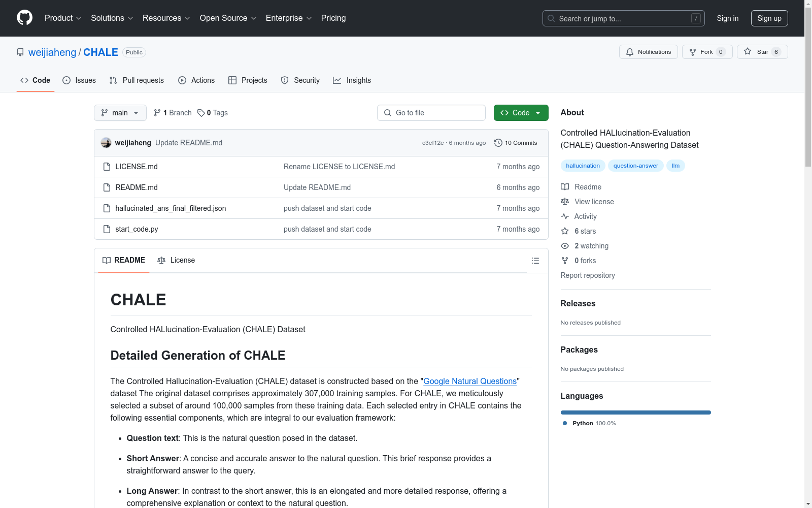Click the tag icon next to Tags
The image size is (812, 508).
[x=201, y=113]
